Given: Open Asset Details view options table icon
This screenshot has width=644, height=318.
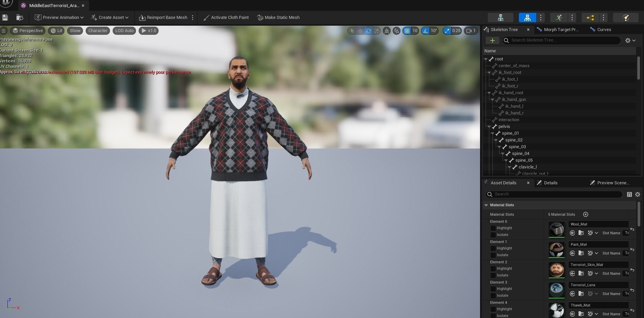Looking at the screenshot, I should tap(629, 194).
